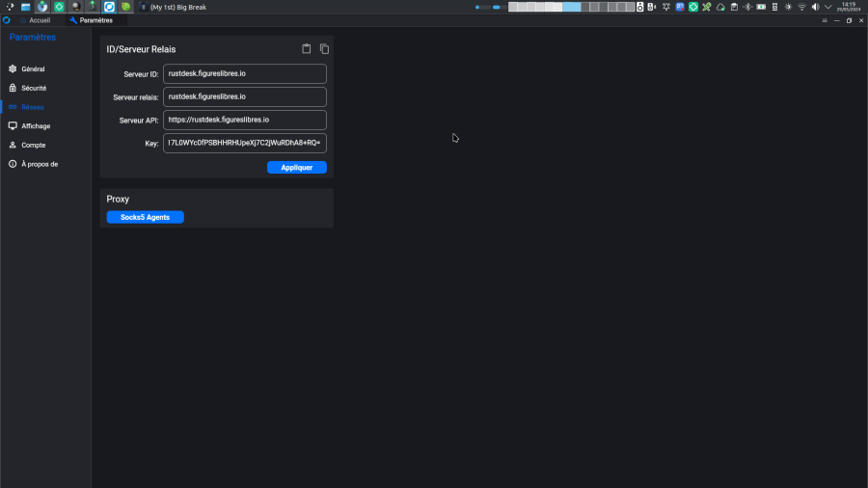Open the cloud sync tray icon

coord(720,7)
